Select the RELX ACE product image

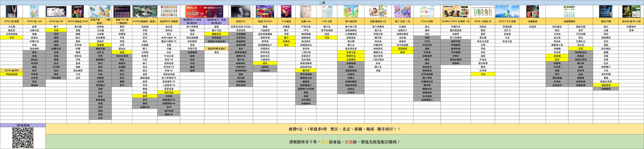241,12
